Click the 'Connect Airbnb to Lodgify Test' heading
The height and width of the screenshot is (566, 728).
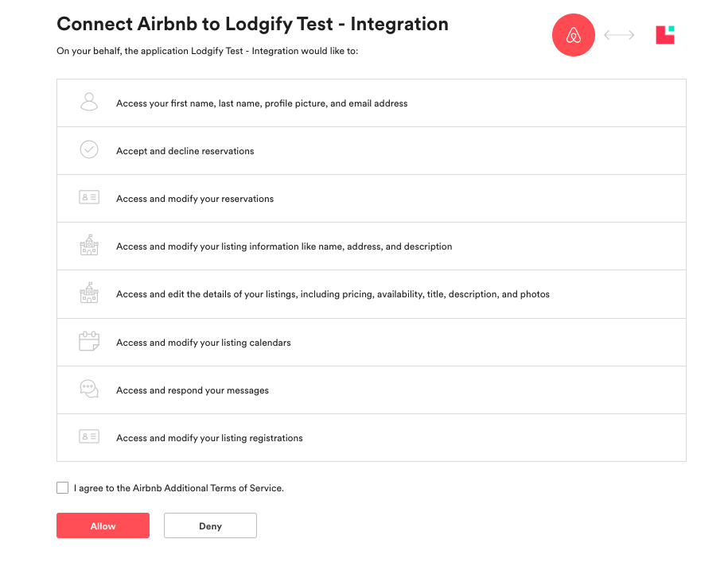pyautogui.click(x=252, y=24)
